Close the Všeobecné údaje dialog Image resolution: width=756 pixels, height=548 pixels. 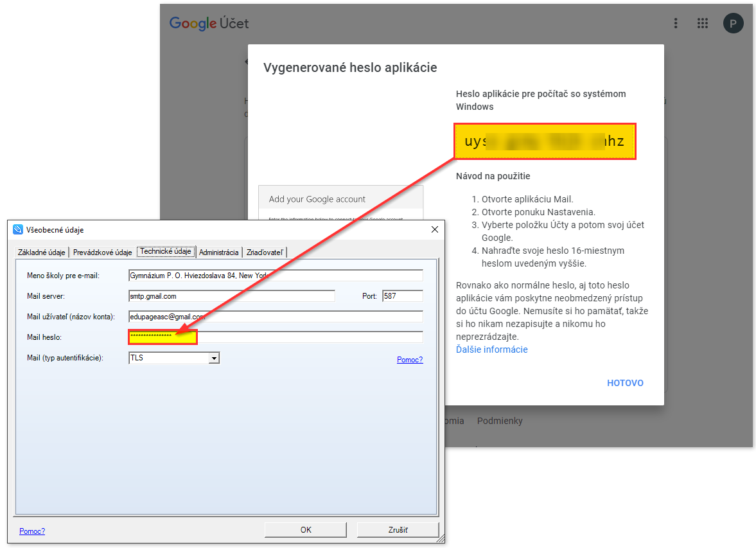pyautogui.click(x=434, y=229)
